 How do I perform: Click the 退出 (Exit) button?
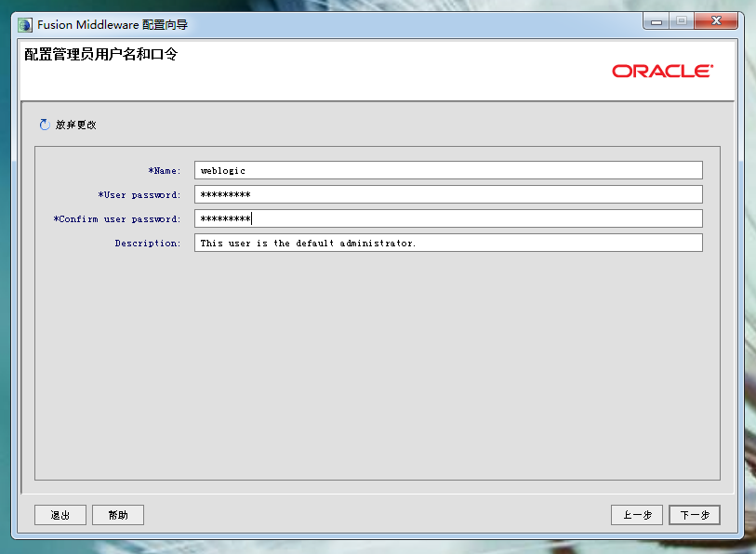60,515
